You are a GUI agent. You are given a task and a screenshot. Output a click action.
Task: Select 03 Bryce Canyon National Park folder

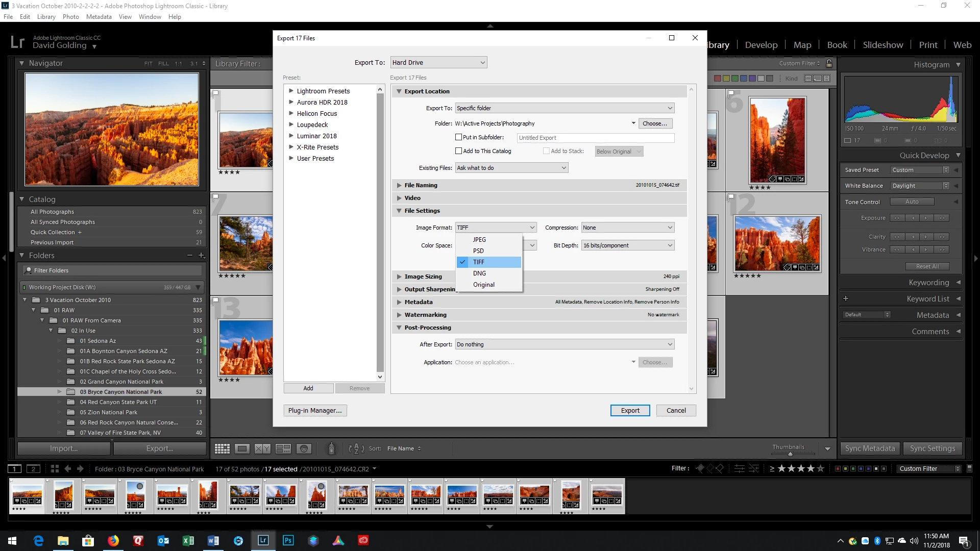(121, 392)
